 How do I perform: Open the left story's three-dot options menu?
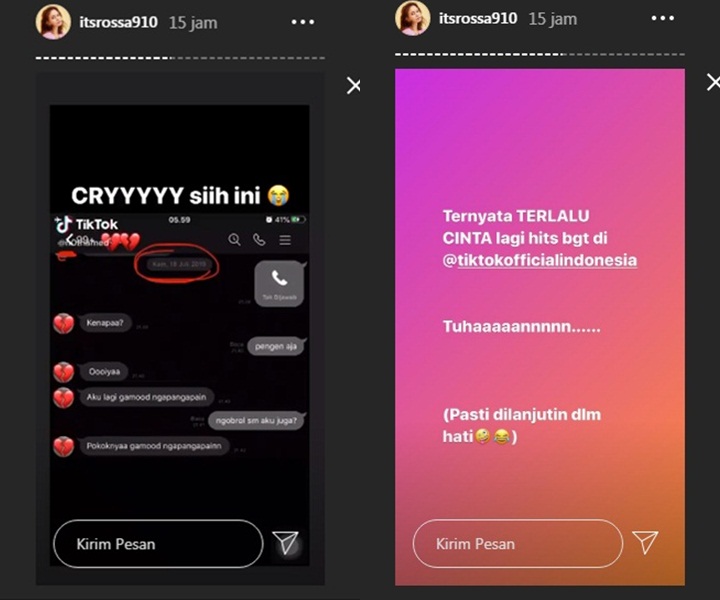click(303, 22)
